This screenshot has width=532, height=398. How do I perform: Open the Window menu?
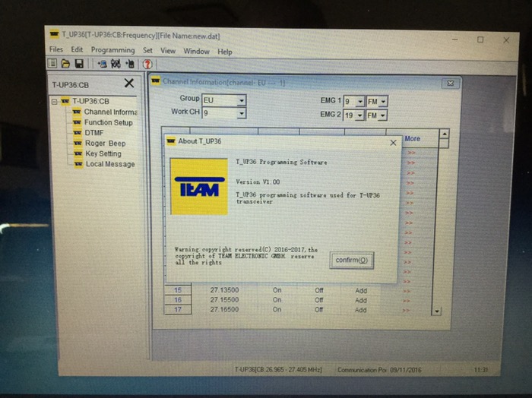pos(196,51)
